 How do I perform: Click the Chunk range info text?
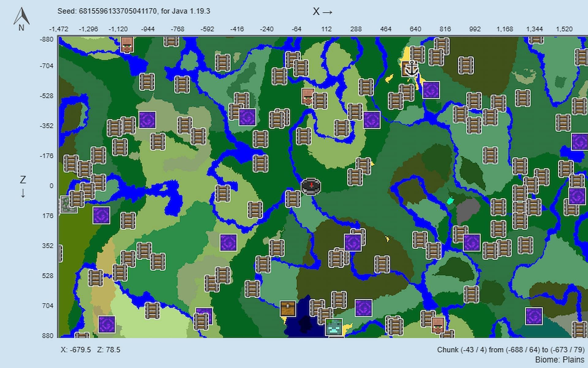point(511,350)
